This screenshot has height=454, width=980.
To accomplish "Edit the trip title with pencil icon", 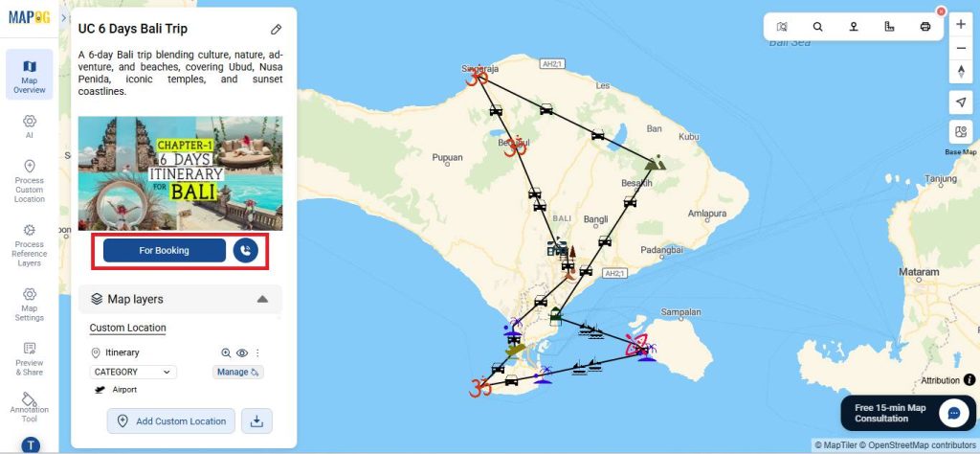I will pyautogui.click(x=276, y=30).
